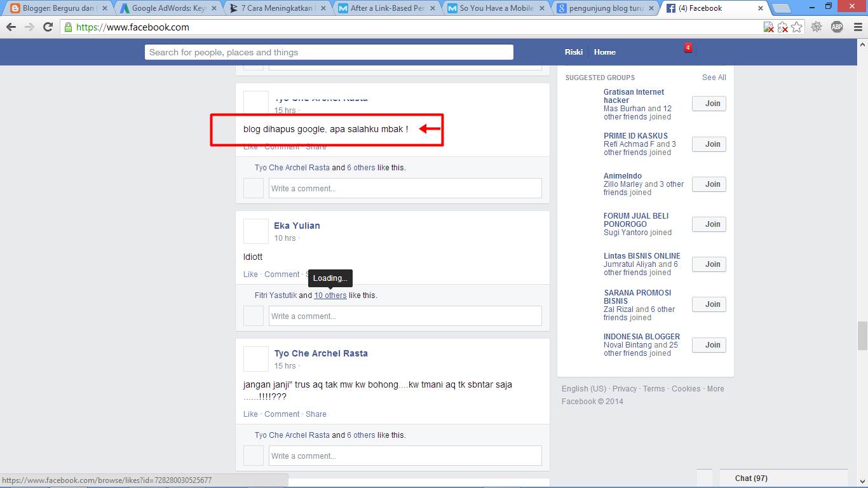Comment link on jangan janji post
This screenshot has width=868, height=488.
pos(281,414)
